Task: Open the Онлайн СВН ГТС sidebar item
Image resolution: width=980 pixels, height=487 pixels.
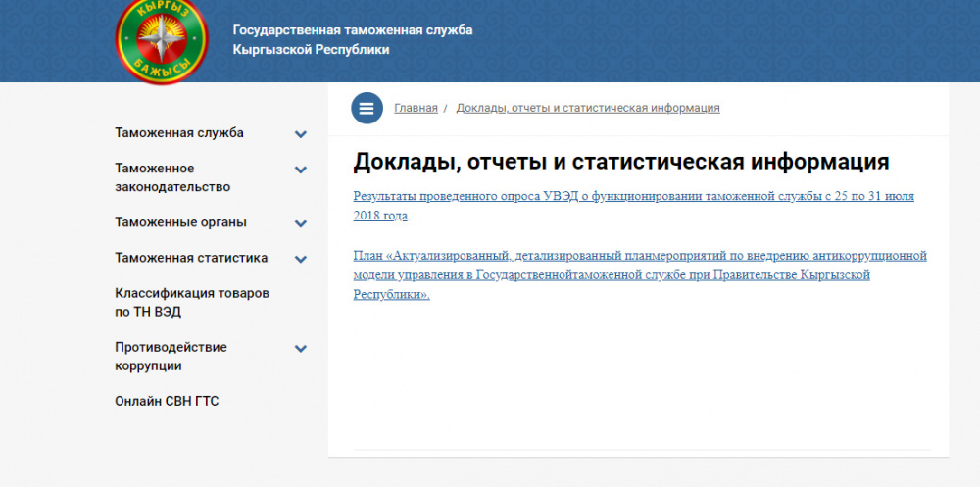Action: 167,401
